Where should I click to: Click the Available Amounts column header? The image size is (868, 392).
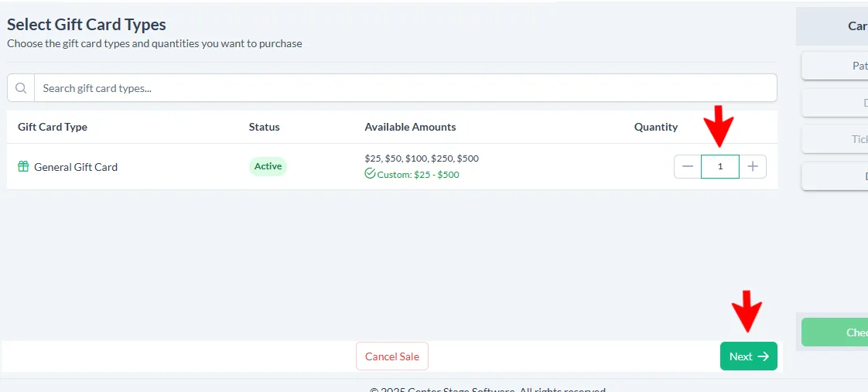pyautogui.click(x=410, y=127)
